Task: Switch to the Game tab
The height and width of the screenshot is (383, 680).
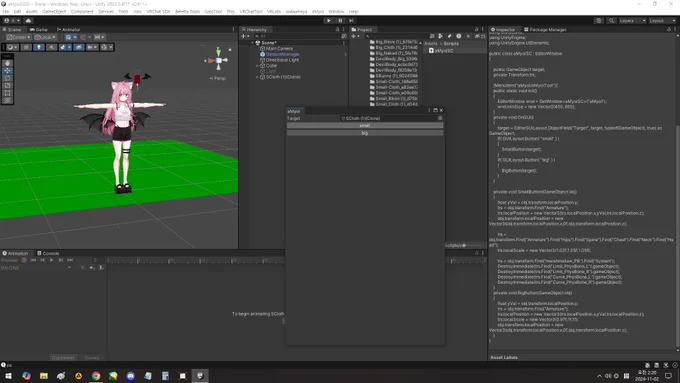Action: pyautogui.click(x=39, y=29)
